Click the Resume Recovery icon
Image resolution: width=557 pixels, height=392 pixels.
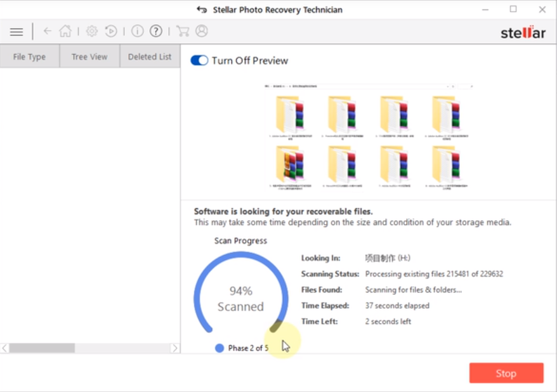coord(110,30)
